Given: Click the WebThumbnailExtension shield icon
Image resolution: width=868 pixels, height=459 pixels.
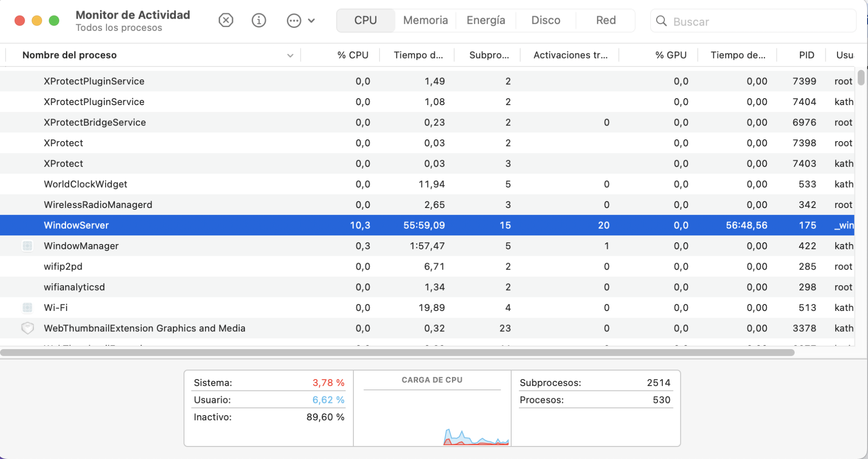Looking at the screenshot, I should [27, 328].
